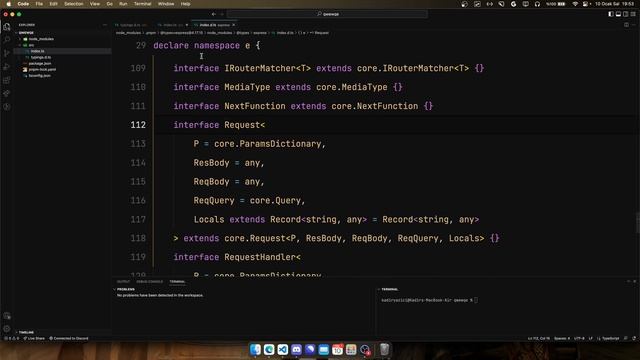The image size is (640, 360).
Task: Open the Trash in the Dock
Action: pyautogui.click(x=384, y=349)
